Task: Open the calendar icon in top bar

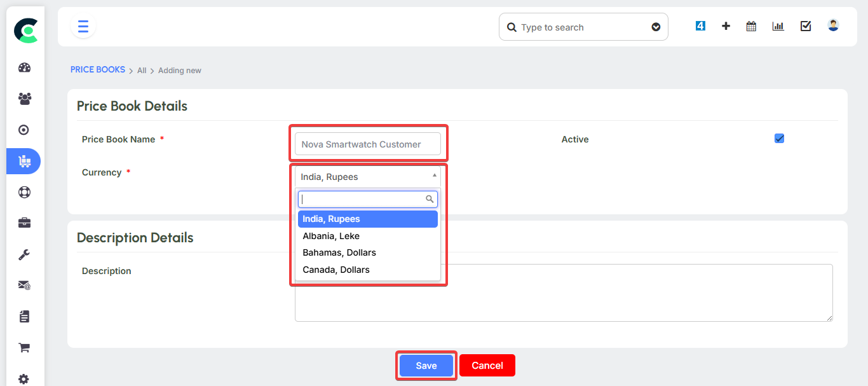Action: (751, 27)
